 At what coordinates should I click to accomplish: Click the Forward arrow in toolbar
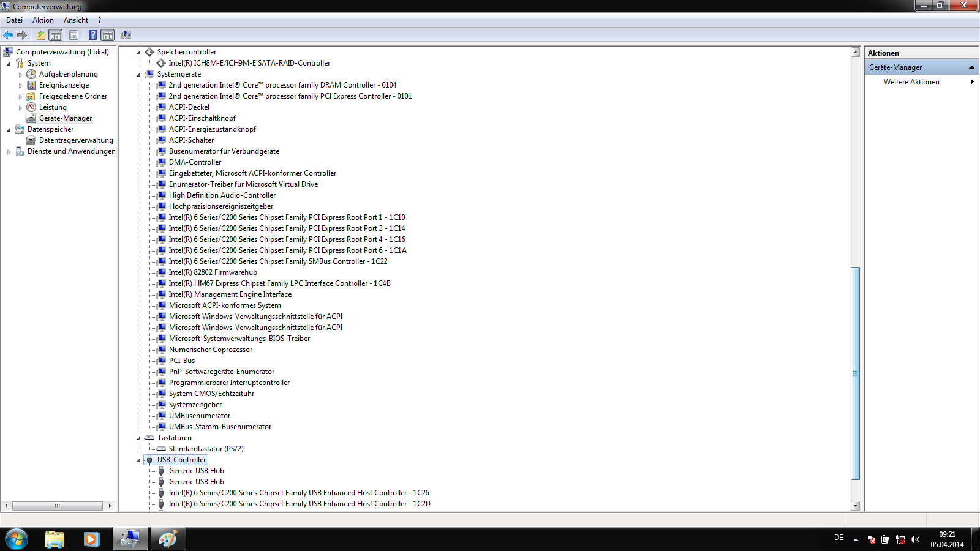(22, 35)
